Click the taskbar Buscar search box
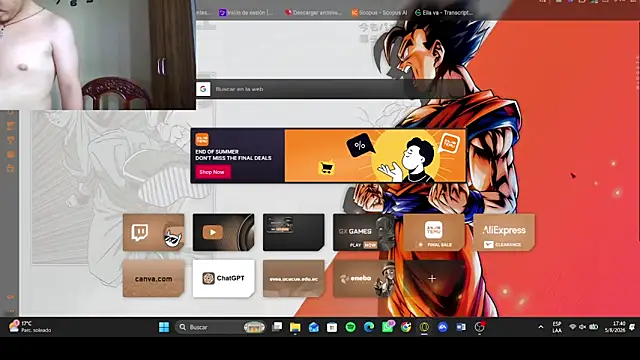Viewport: 640px width, 360px height. (x=221, y=327)
